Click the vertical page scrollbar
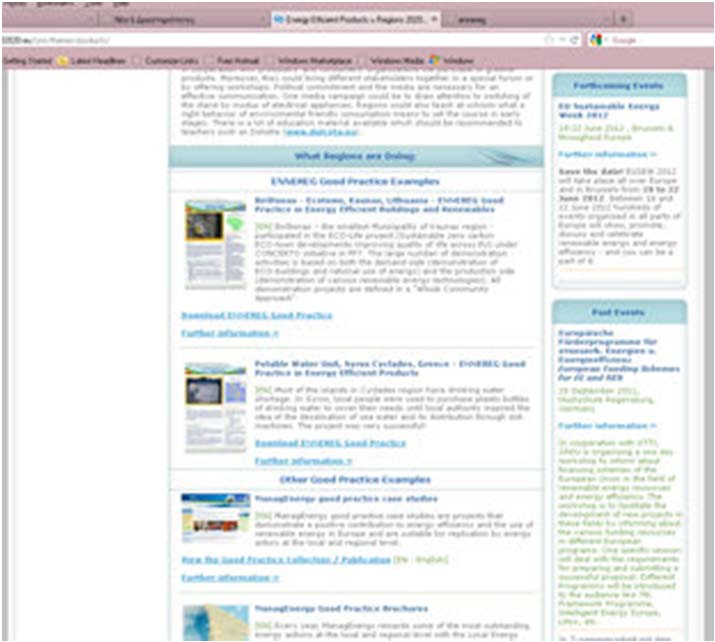 pyautogui.click(x=709, y=356)
